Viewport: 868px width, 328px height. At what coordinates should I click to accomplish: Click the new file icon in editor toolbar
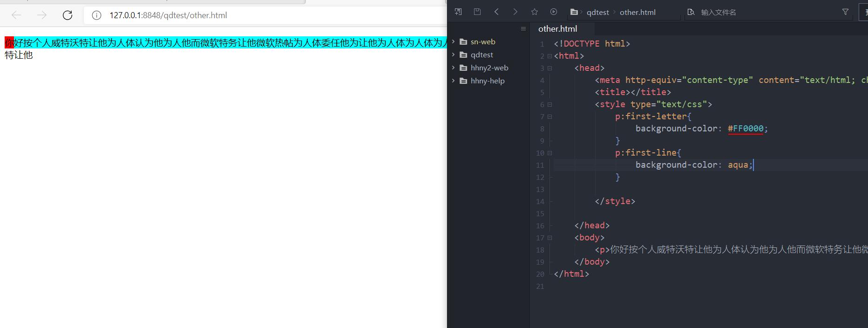458,12
